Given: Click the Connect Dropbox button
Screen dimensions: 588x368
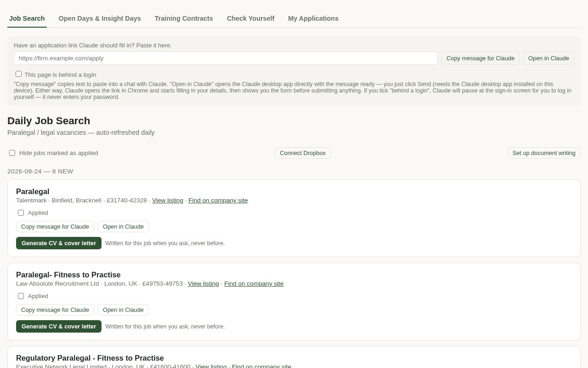Looking at the screenshot, I should [x=303, y=153].
